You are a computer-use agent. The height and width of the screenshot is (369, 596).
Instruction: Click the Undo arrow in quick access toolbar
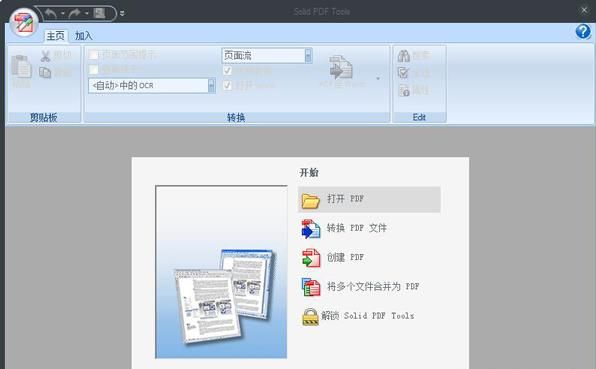point(51,13)
